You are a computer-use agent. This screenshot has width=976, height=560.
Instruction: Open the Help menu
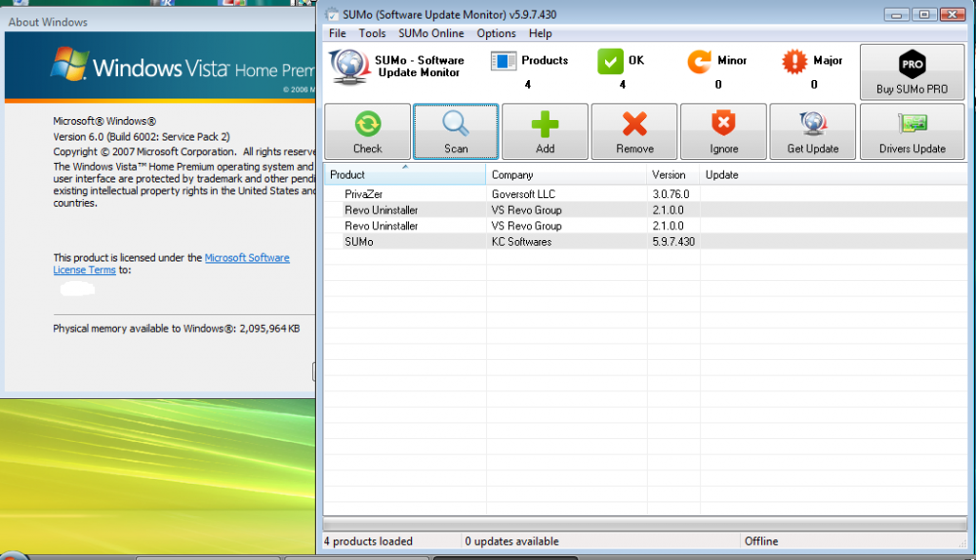tap(540, 33)
